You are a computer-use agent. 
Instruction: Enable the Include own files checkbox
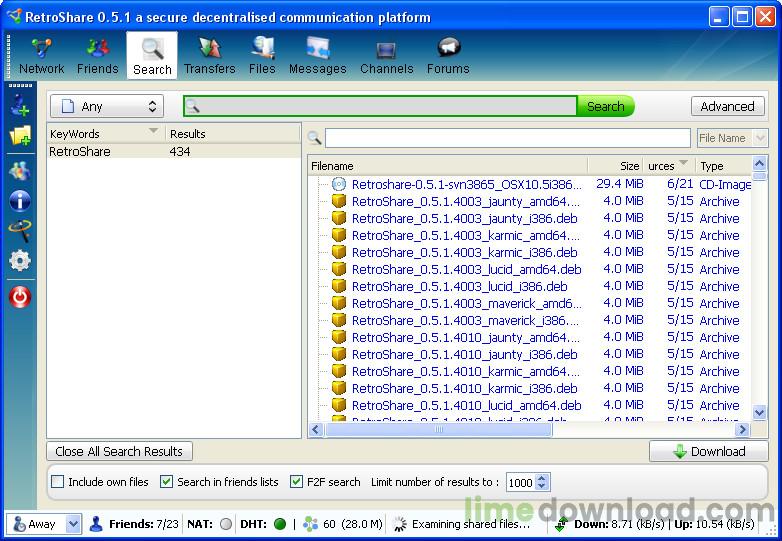pyautogui.click(x=58, y=482)
